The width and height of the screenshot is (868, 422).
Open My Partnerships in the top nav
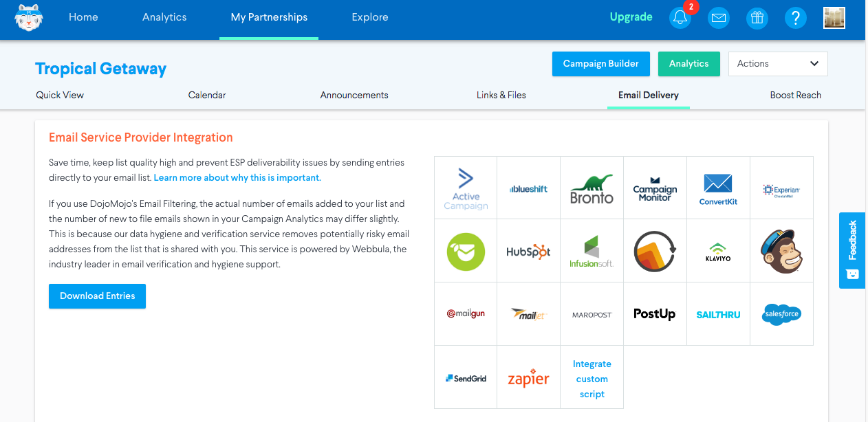(x=269, y=17)
